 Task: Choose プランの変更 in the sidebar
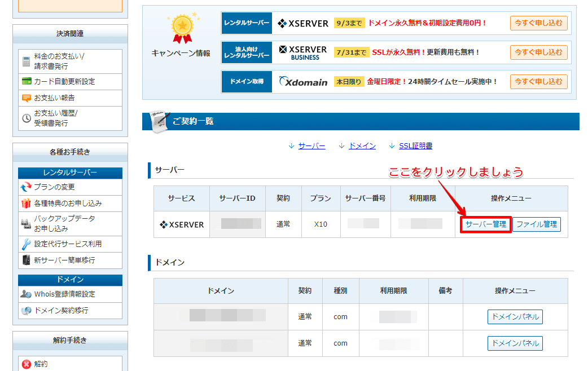pos(70,187)
